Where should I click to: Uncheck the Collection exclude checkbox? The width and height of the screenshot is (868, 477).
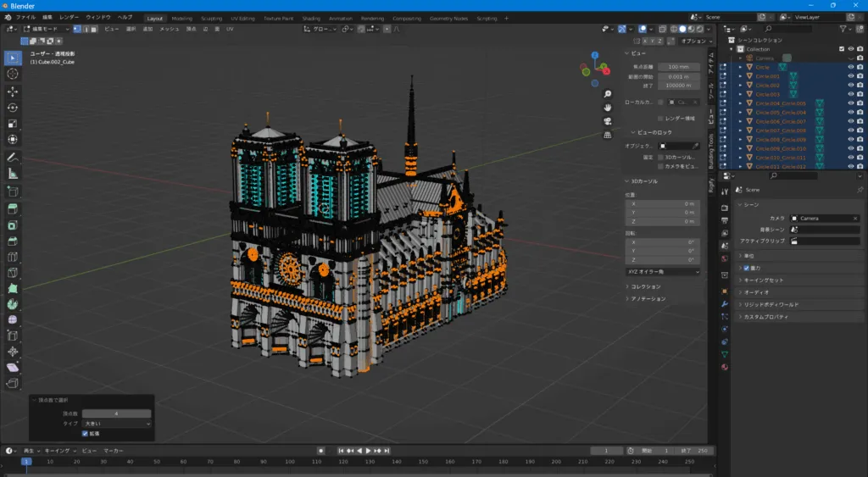tap(842, 49)
